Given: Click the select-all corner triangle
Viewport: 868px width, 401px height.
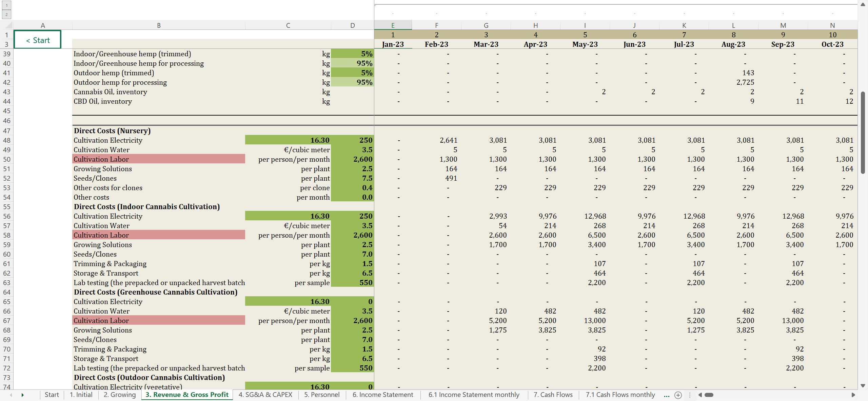Looking at the screenshot, I should [8, 25].
